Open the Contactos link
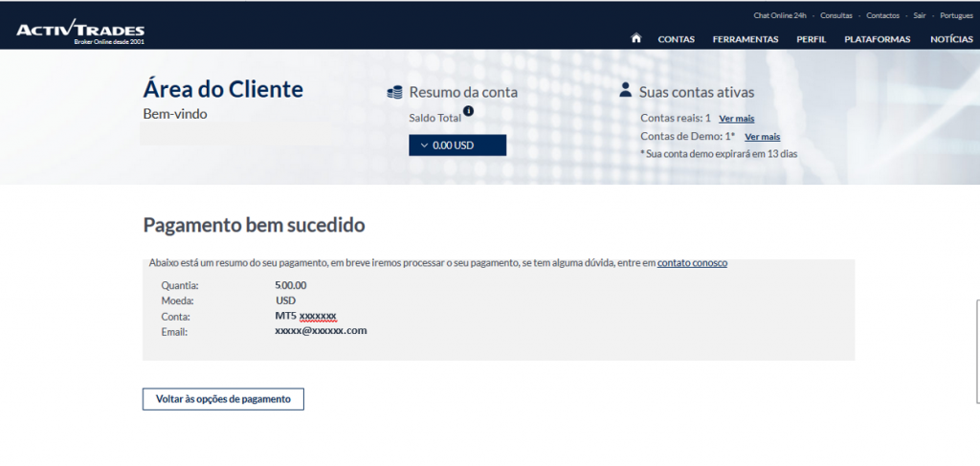The width and height of the screenshot is (980, 466). (x=882, y=15)
